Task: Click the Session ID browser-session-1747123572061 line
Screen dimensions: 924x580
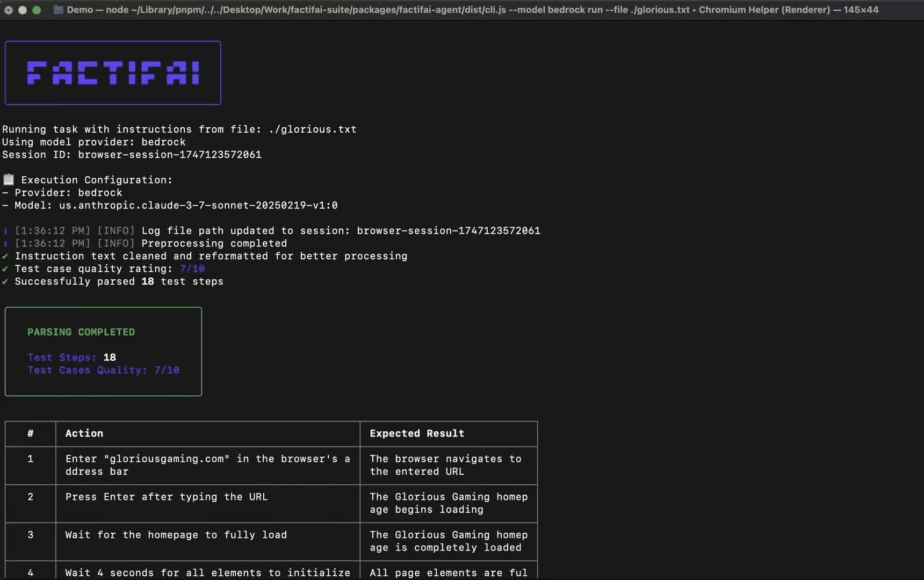Action: [x=132, y=155]
